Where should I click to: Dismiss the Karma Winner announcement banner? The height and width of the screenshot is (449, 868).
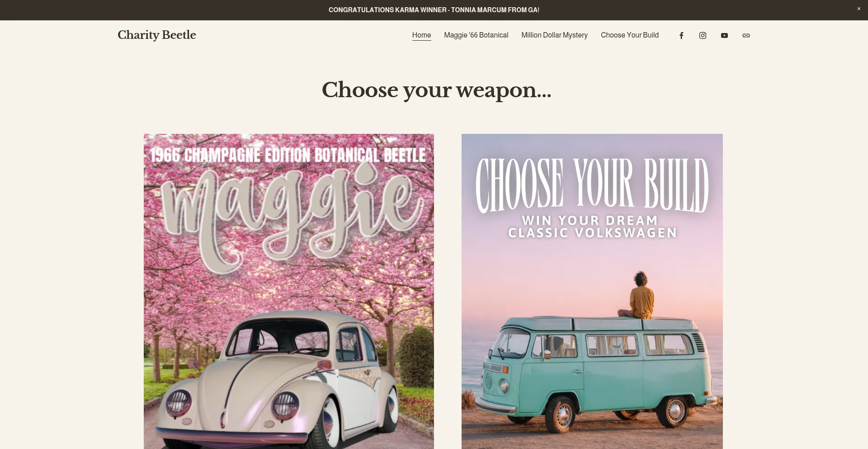tap(858, 9)
